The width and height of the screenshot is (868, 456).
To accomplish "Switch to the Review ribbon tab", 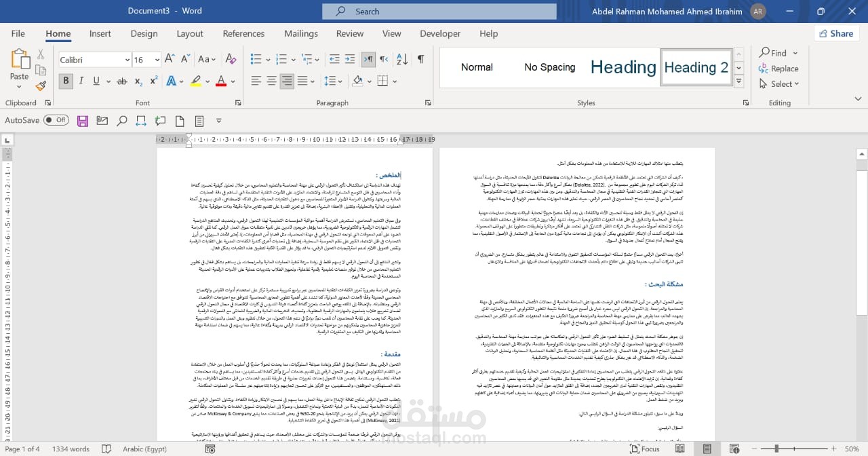I will pyautogui.click(x=349, y=33).
